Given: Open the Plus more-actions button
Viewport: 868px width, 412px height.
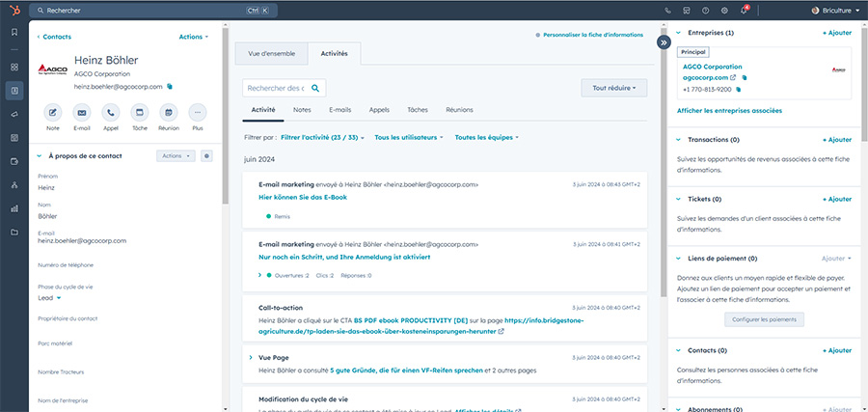Looking at the screenshot, I should coord(198,113).
